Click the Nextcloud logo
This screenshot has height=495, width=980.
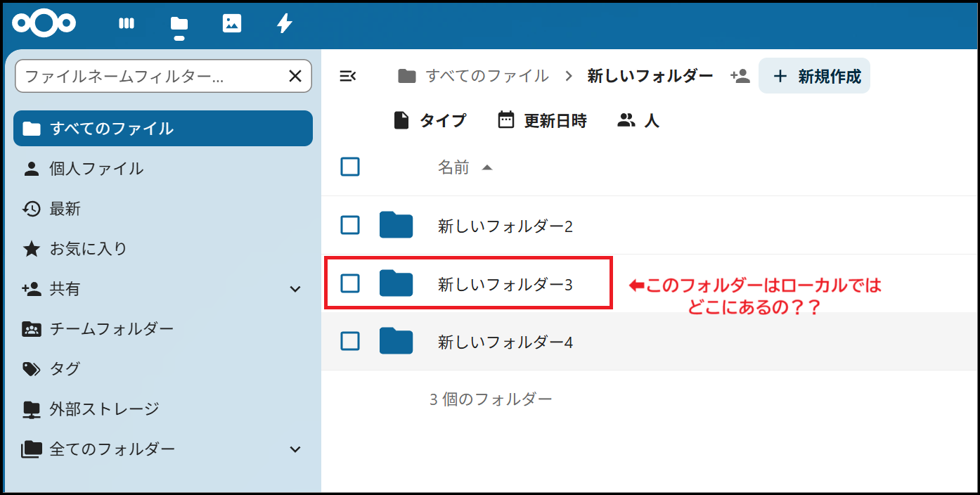44,23
